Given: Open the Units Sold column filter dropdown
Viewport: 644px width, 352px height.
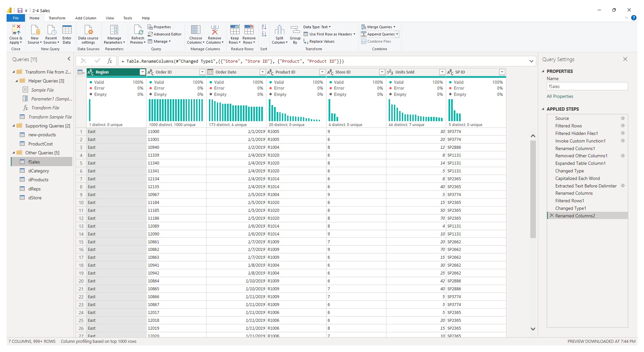Looking at the screenshot, I should tap(442, 72).
